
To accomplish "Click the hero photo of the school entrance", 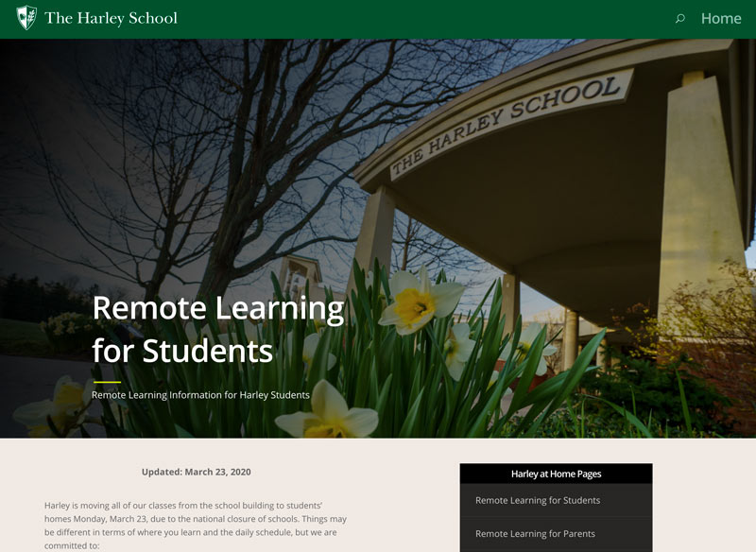I will (x=378, y=238).
